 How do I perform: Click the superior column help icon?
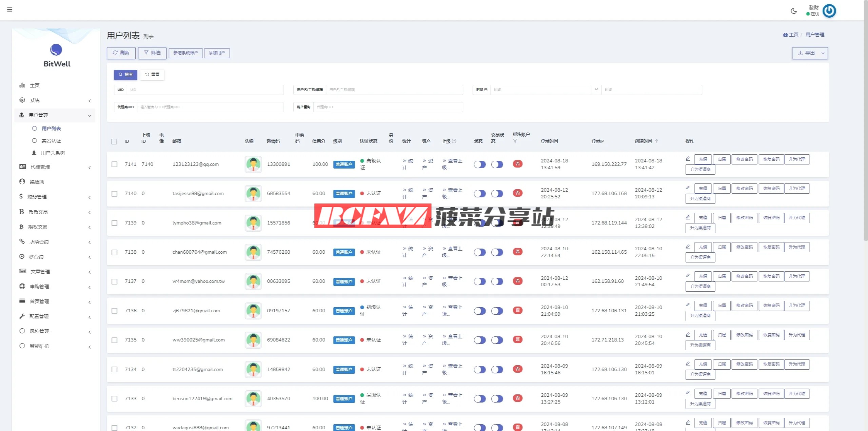[x=454, y=141]
